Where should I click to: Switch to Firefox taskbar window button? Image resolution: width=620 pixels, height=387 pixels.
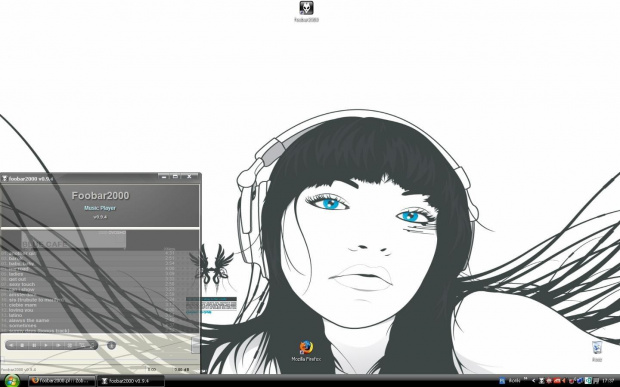62,381
